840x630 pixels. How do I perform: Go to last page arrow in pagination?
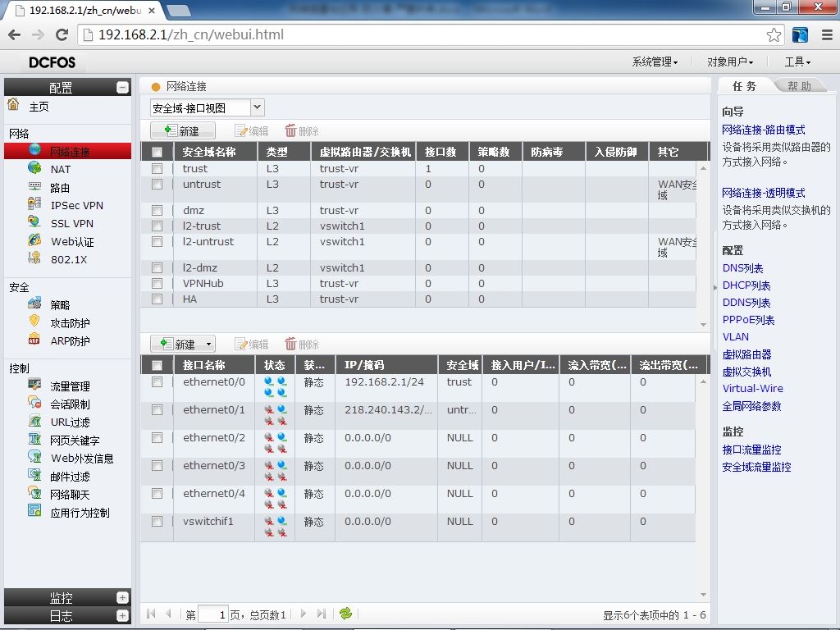tap(322, 614)
